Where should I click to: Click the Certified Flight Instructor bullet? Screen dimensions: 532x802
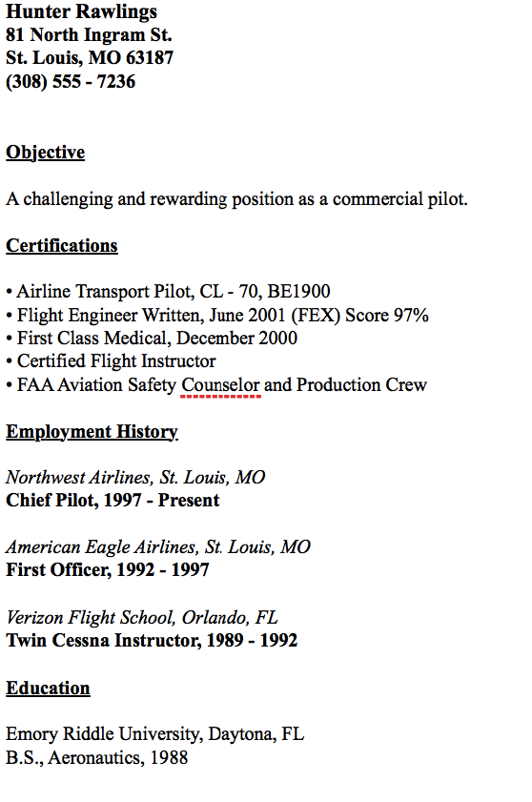click(x=111, y=361)
